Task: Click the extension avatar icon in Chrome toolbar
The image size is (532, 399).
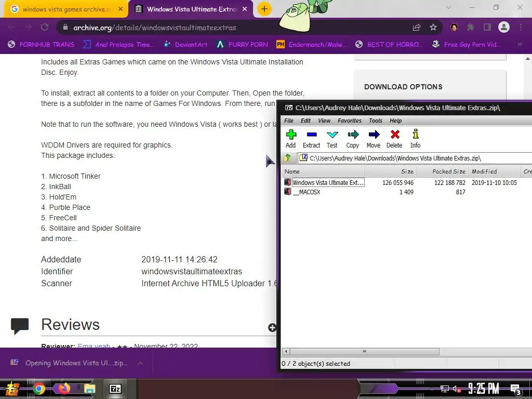Action: coord(454,27)
